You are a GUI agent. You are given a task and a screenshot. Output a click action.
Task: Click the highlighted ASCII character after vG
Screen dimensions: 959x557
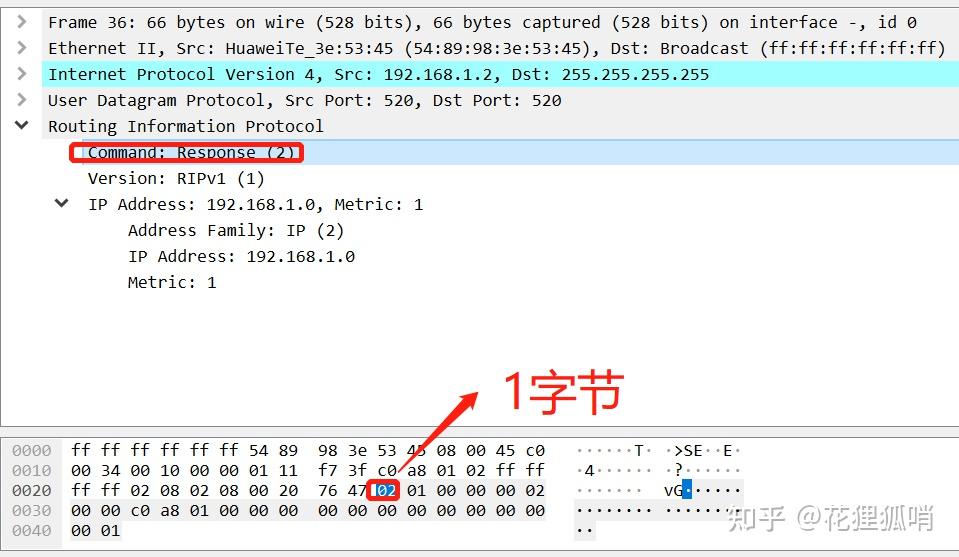point(687,490)
